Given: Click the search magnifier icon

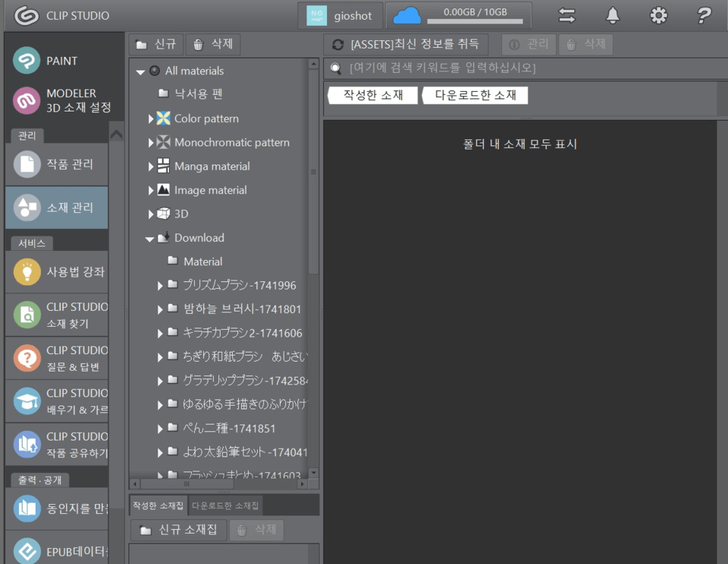Looking at the screenshot, I should pos(335,69).
